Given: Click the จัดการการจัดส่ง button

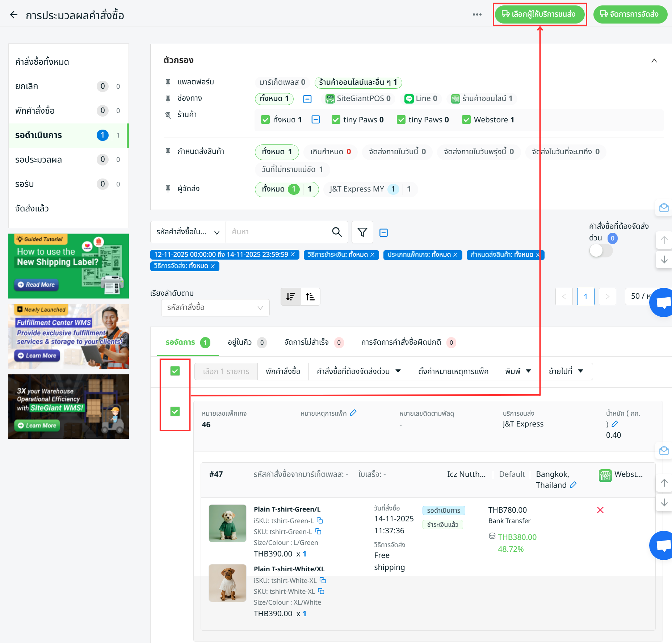Looking at the screenshot, I should coord(630,14).
